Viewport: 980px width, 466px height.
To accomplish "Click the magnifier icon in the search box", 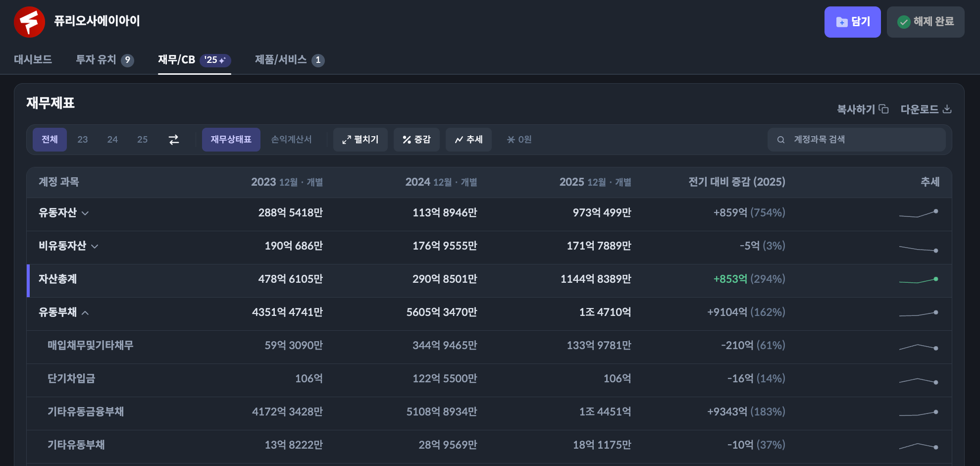I will tap(781, 140).
